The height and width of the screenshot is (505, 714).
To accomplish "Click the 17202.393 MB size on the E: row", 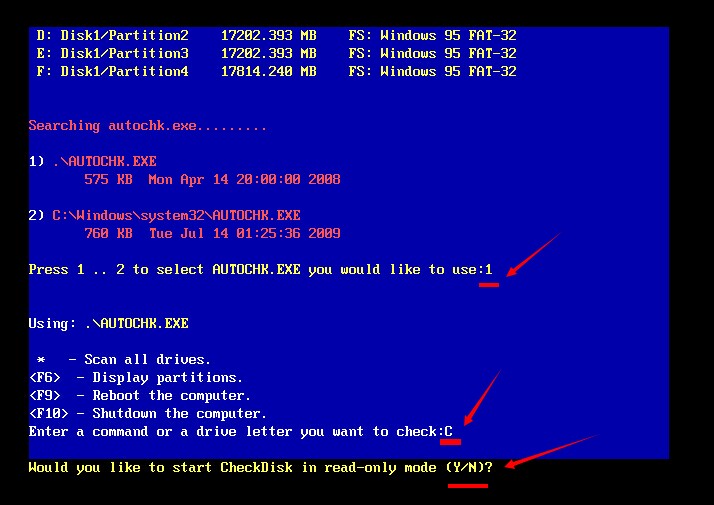I will [x=269, y=53].
